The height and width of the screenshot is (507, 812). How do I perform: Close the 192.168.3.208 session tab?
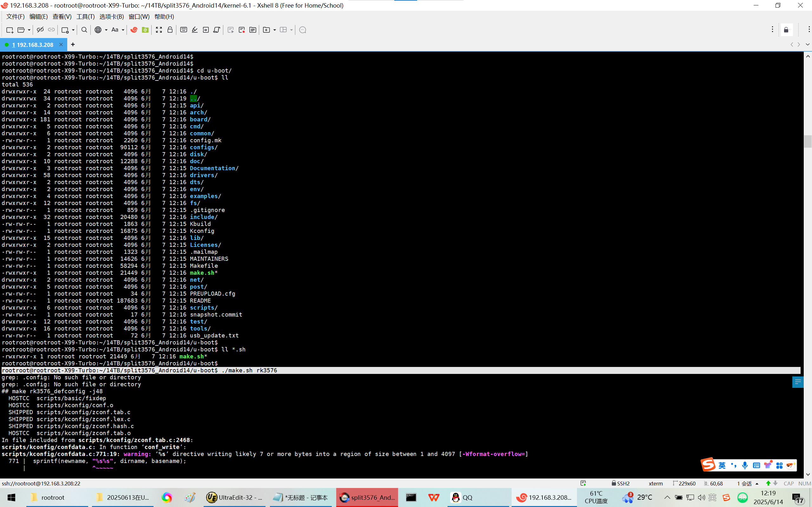(61, 45)
